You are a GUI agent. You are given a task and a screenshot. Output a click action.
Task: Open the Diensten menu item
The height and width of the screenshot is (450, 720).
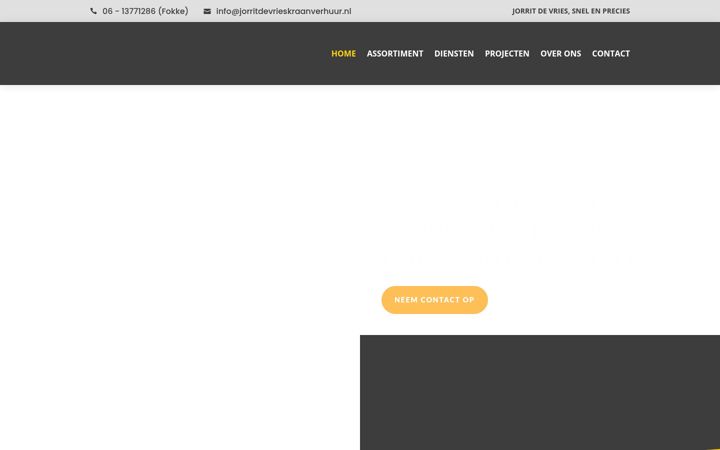pos(454,53)
